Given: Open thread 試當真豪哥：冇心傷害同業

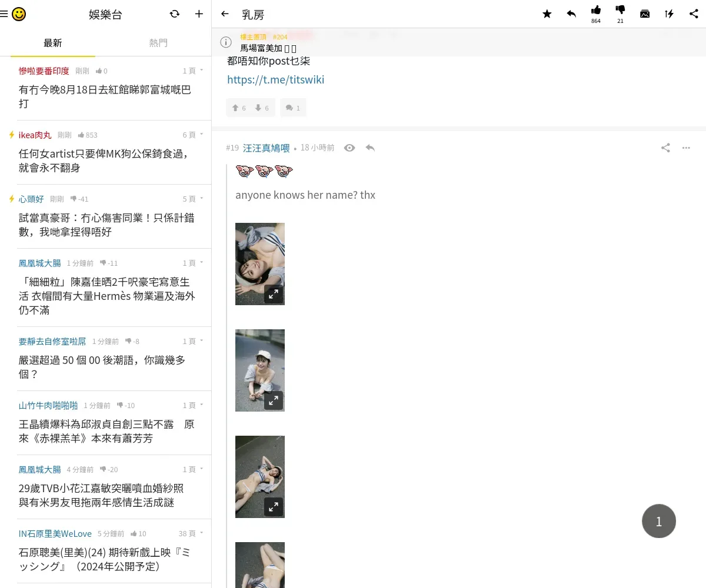Looking at the screenshot, I should (x=106, y=225).
